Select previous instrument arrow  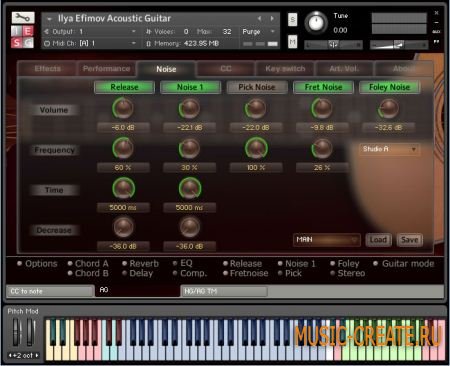point(260,18)
